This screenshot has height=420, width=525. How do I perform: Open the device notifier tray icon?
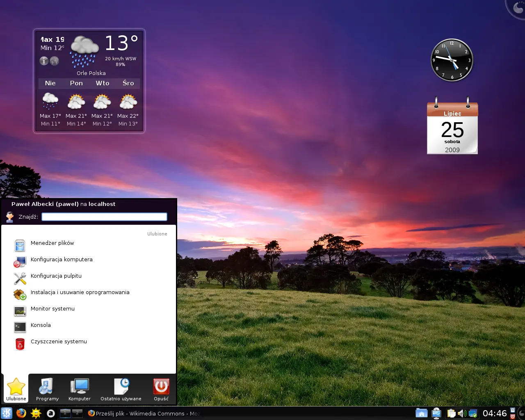tap(436, 413)
